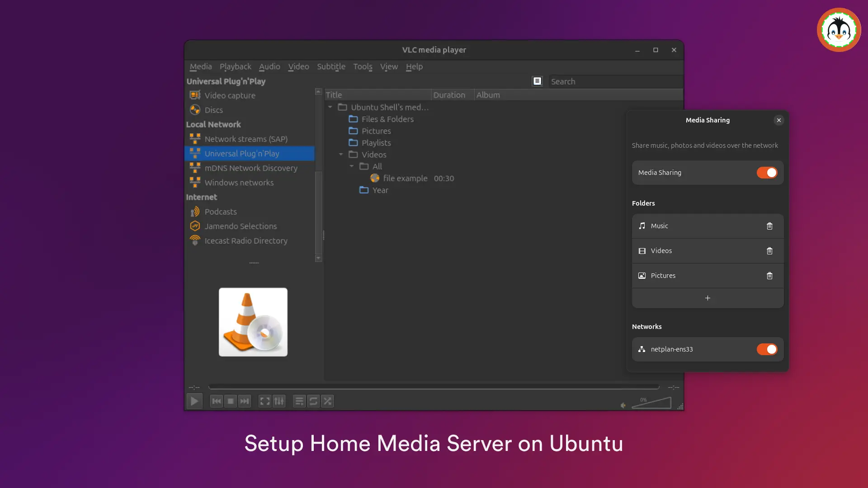Collapse the All folder in playlist
Screen dimensions: 868x488
click(353, 166)
